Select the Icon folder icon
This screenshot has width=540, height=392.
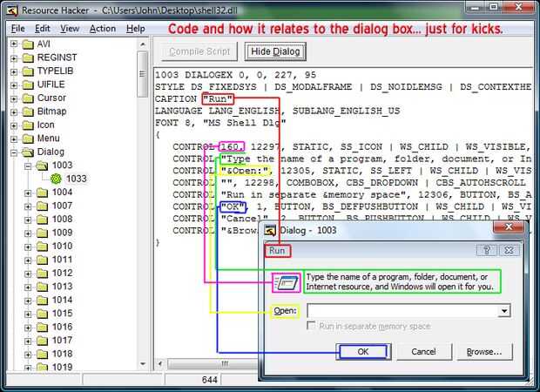28,125
